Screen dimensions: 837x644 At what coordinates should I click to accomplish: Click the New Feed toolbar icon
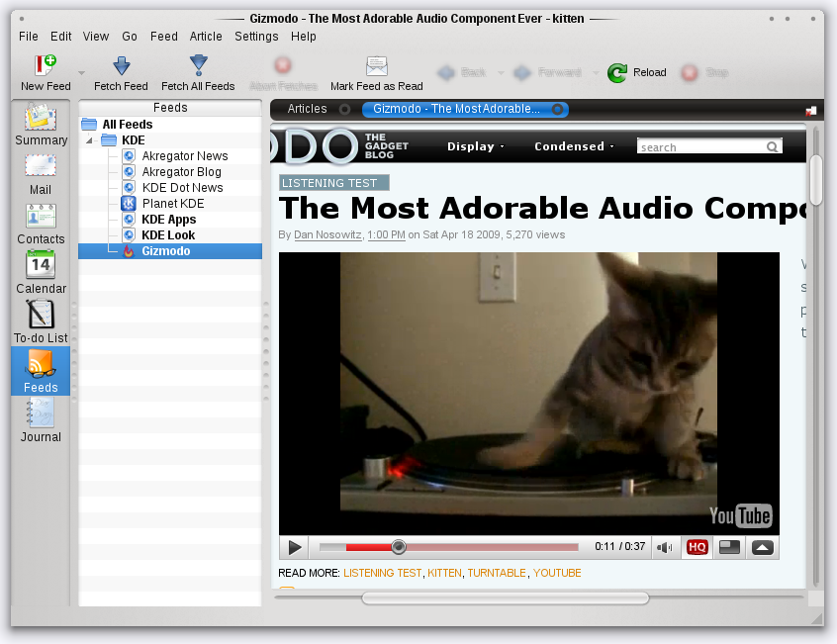click(46, 65)
